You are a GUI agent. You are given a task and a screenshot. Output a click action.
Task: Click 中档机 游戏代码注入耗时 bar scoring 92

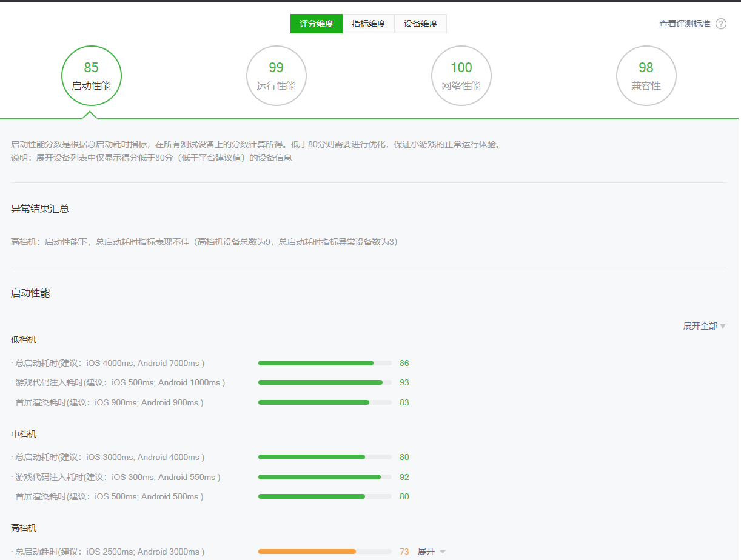click(x=325, y=477)
